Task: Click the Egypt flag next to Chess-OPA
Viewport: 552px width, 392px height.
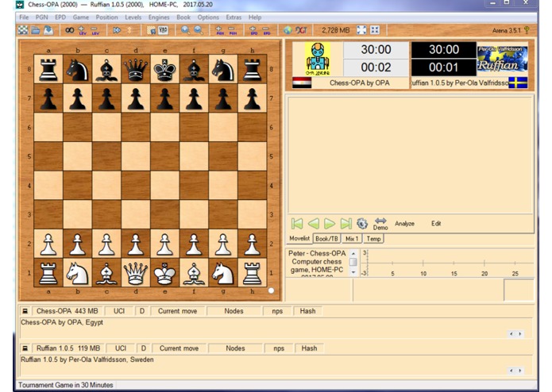Action: 302,83
